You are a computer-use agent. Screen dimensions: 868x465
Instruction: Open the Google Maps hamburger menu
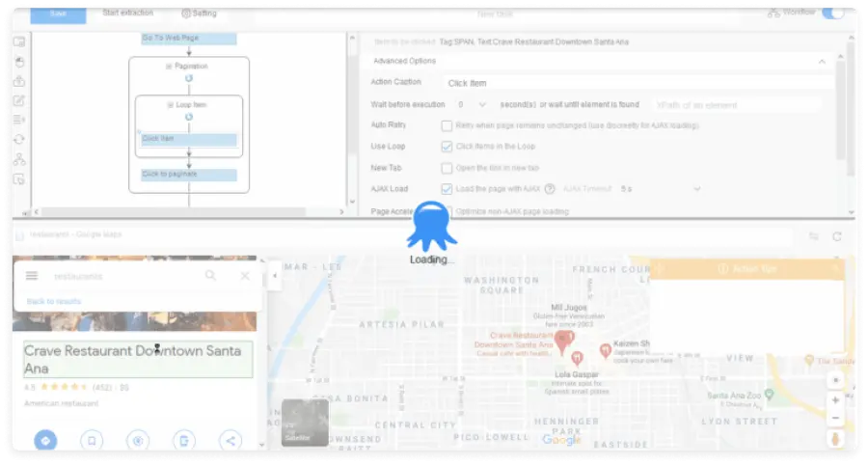pyautogui.click(x=32, y=276)
